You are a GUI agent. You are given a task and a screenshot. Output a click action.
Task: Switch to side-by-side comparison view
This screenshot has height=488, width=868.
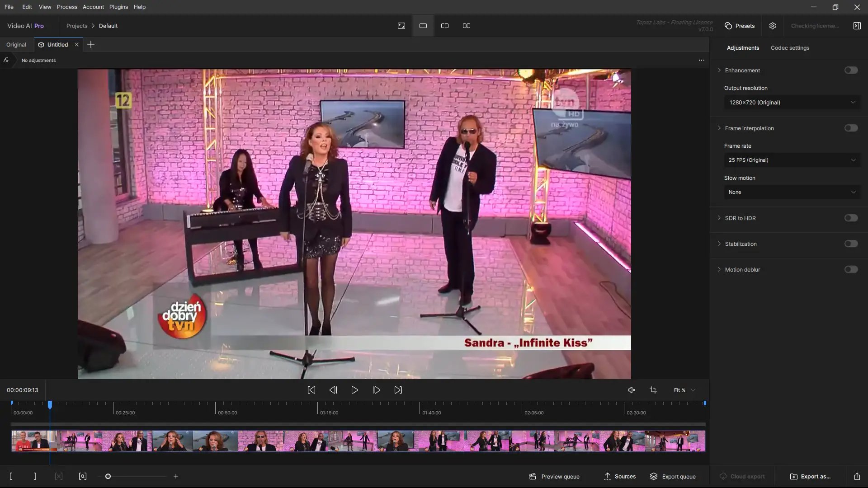click(x=467, y=26)
